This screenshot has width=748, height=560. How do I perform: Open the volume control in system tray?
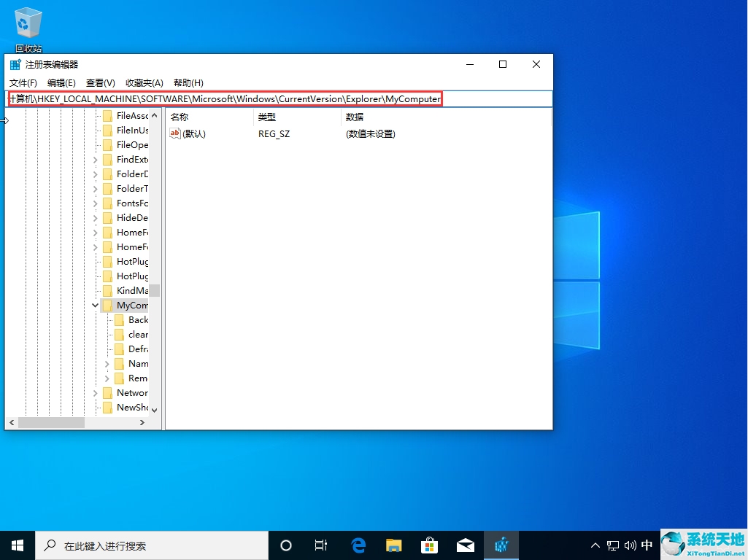coord(630,545)
